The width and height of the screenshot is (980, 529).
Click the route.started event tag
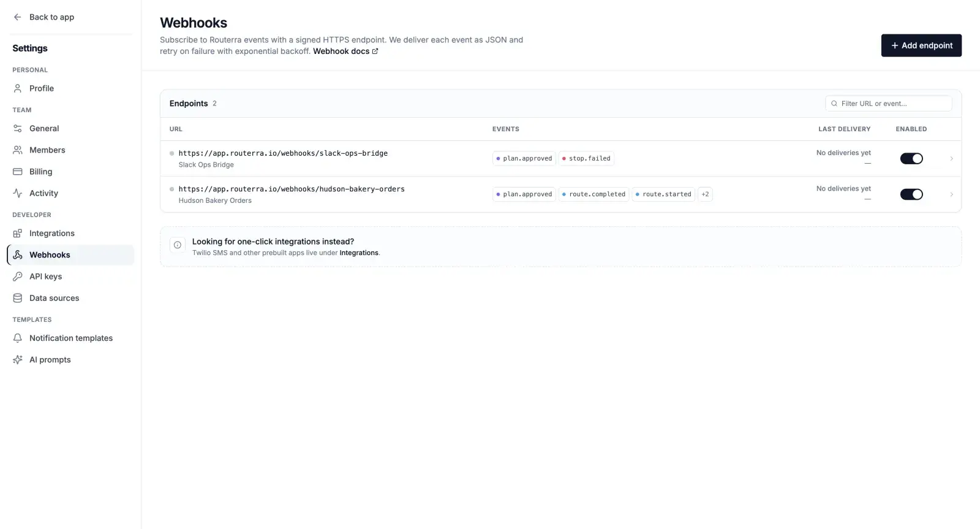(x=663, y=194)
